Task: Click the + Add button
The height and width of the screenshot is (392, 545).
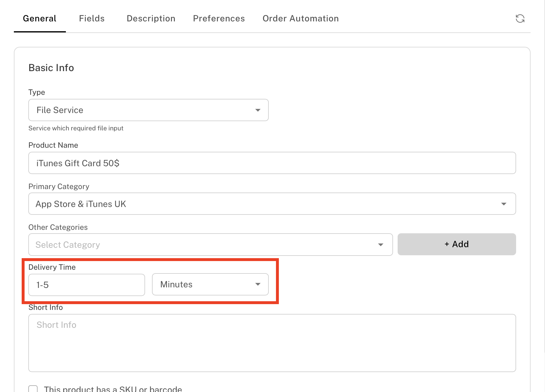Action: [457, 244]
